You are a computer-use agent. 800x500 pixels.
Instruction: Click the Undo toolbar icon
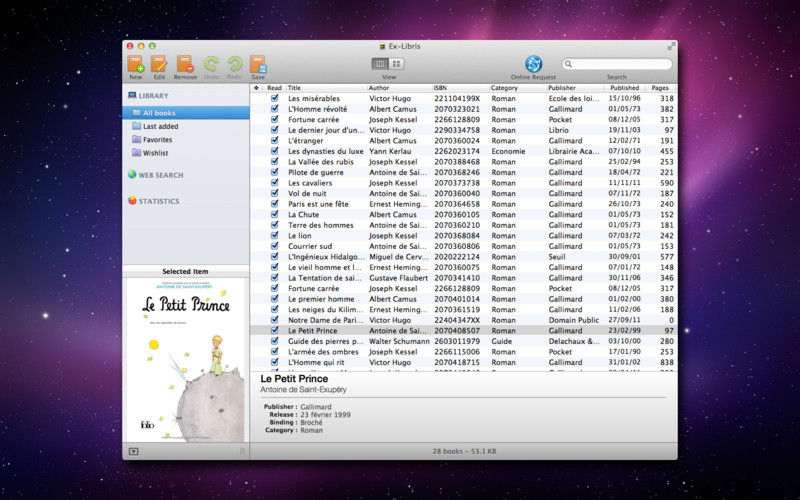(211, 64)
